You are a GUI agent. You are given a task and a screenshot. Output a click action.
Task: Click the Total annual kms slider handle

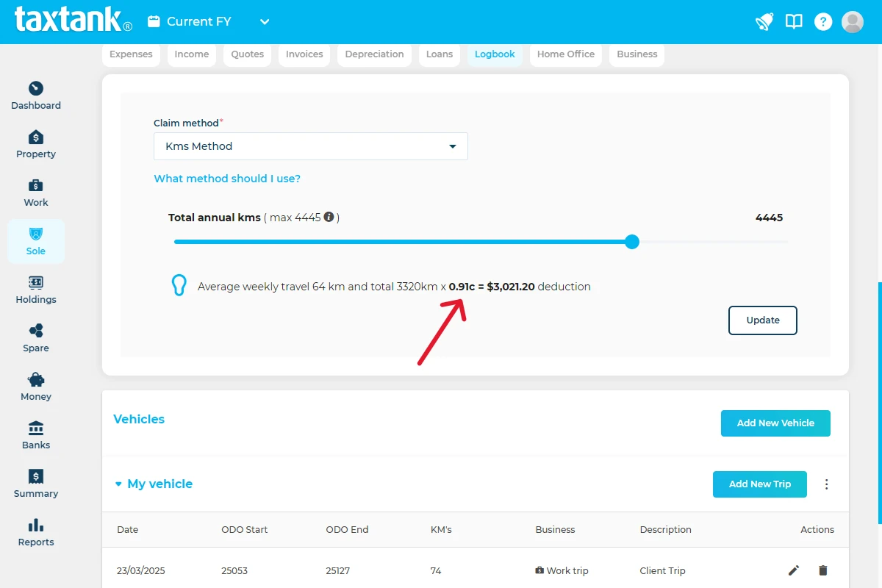pyautogui.click(x=632, y=242)
